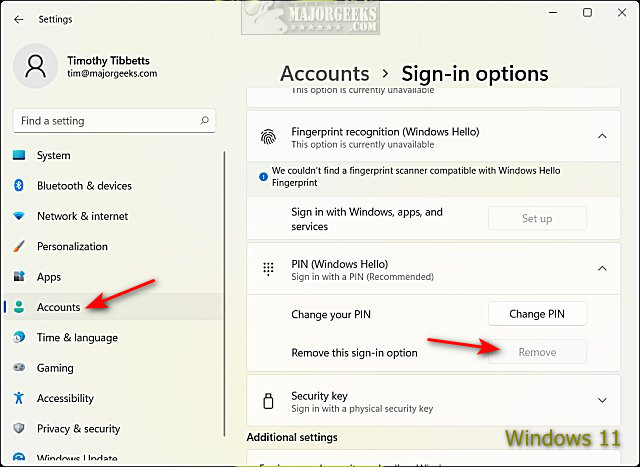Click the blue info icon in fingerprint notice
Image resolution: width=640 pixels, height=467 pixels.
(263, 177)
